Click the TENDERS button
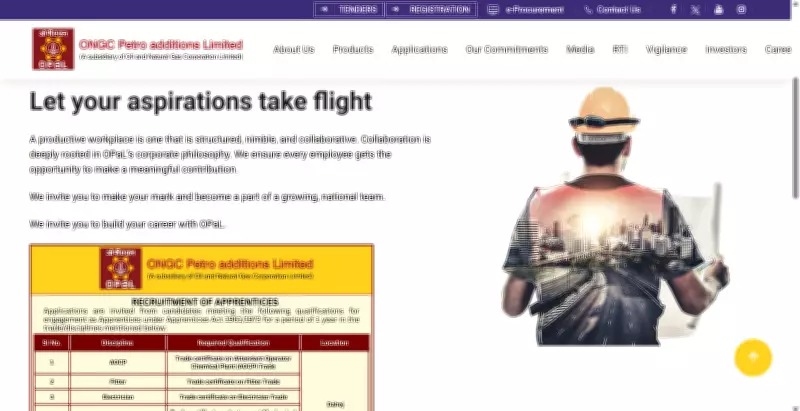Viewport: 800px width, 411px height. pos(349,9)
